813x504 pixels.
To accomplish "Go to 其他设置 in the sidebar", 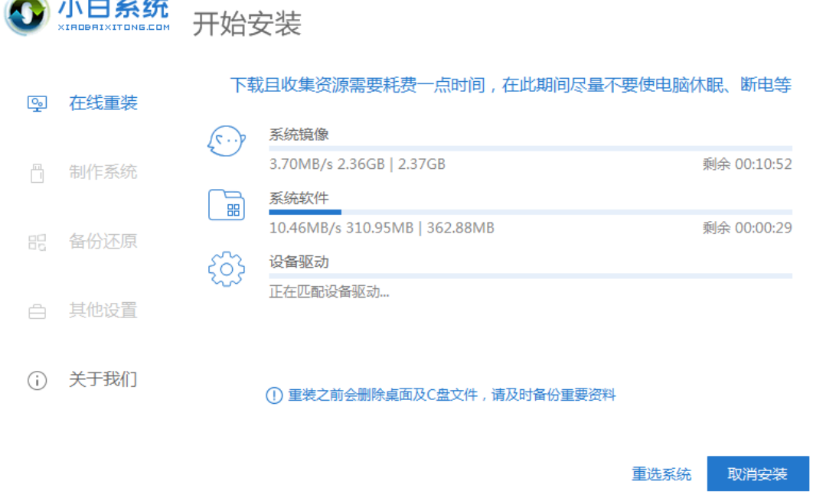I will 103,311.
